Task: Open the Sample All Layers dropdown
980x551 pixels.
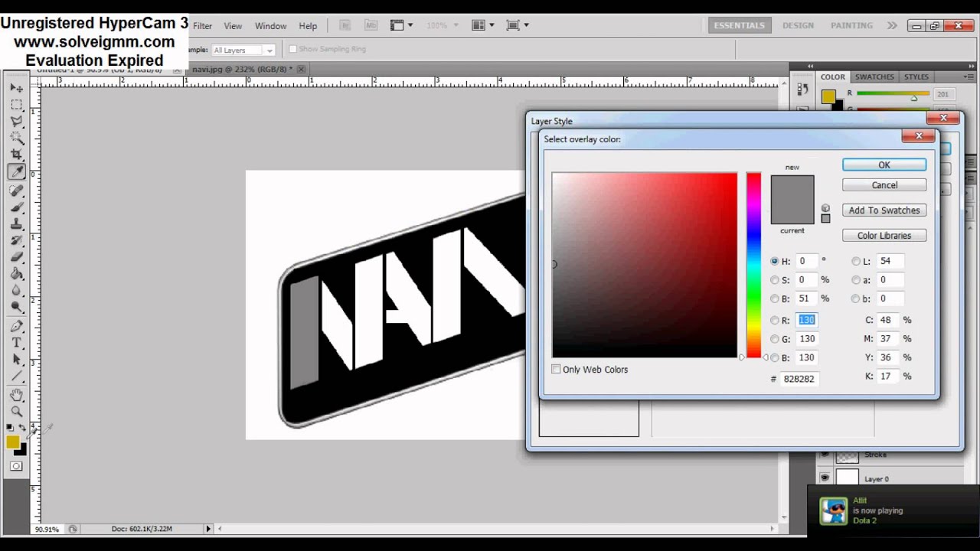Action: click(243, 50)
